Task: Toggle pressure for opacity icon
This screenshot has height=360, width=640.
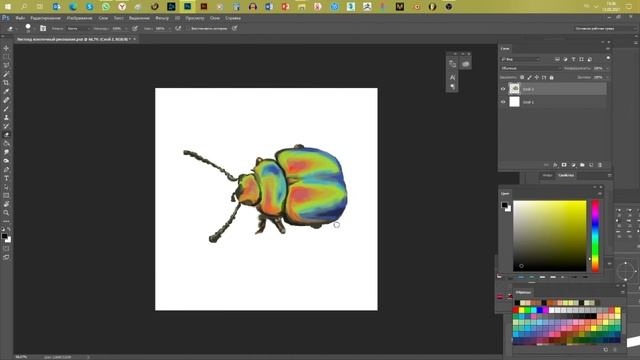Action: [135, 28]
